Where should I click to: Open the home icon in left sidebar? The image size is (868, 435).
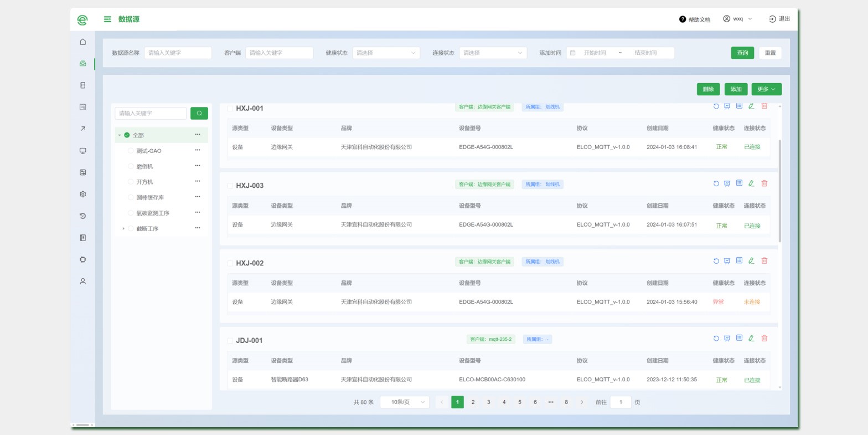click(82, 42)
